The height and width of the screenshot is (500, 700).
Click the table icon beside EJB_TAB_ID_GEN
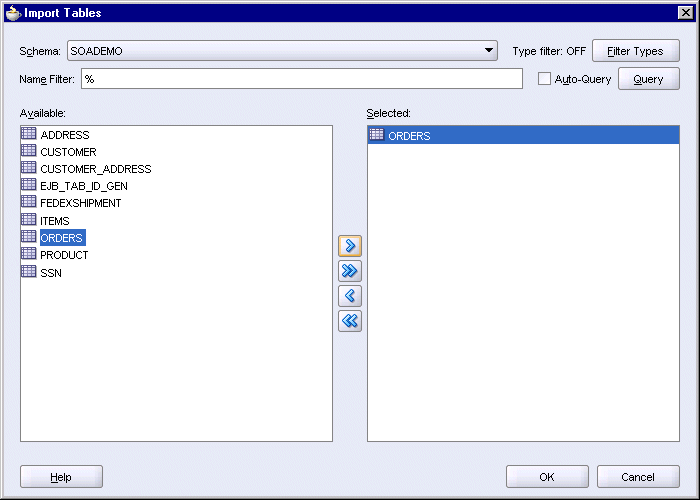(x=29, y=184)
